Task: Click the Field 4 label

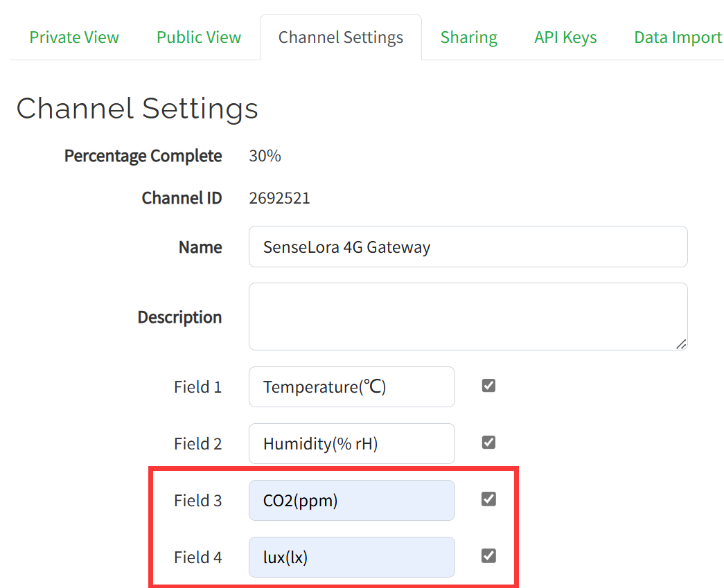Action: point(197,558)
